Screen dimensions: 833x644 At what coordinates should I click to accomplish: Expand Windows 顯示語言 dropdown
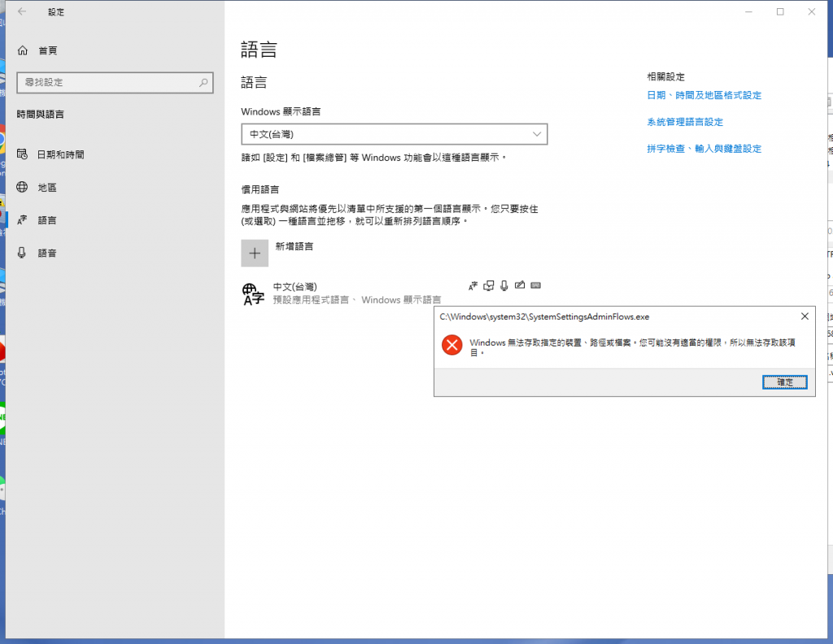click(x=395, y=134)
